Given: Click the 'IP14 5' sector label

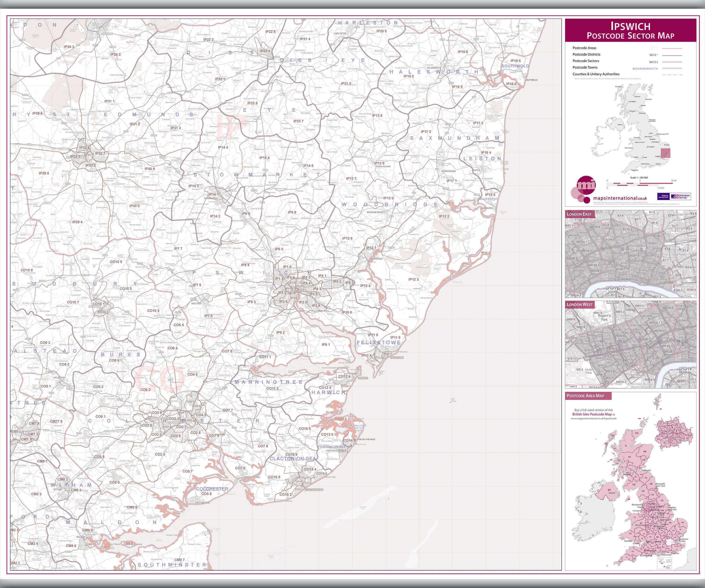Looking at the screenshot, I should pos(264,158).
